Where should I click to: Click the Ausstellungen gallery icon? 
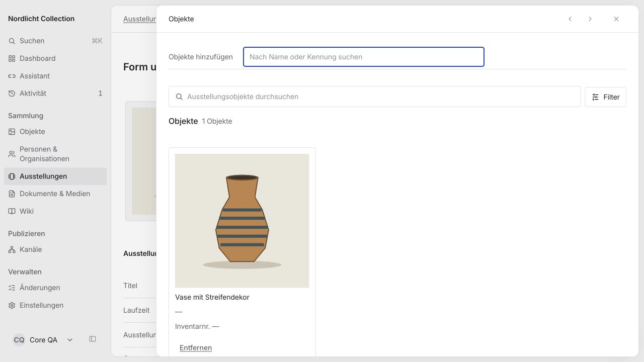point(12,176)
